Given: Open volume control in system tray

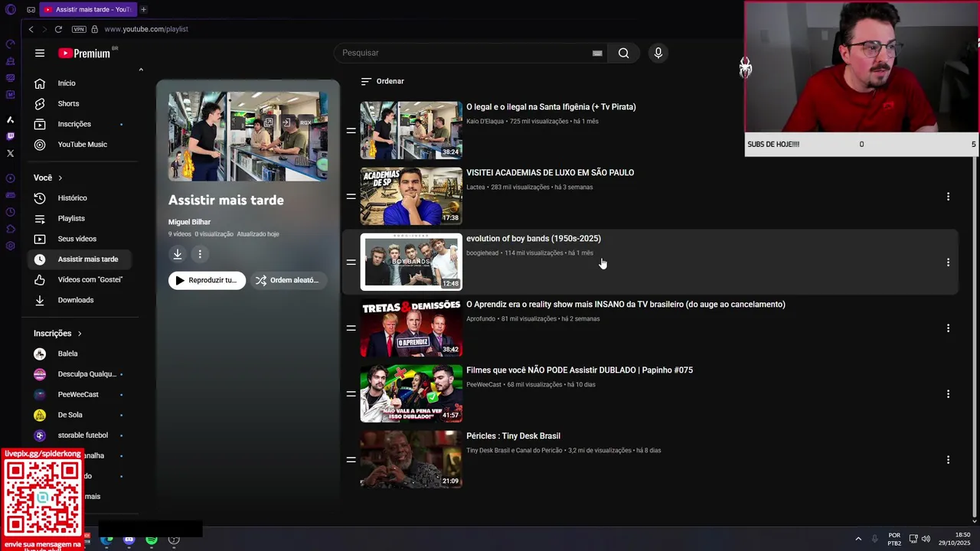Looking at the screenshot, I should [x=926, y=539].
